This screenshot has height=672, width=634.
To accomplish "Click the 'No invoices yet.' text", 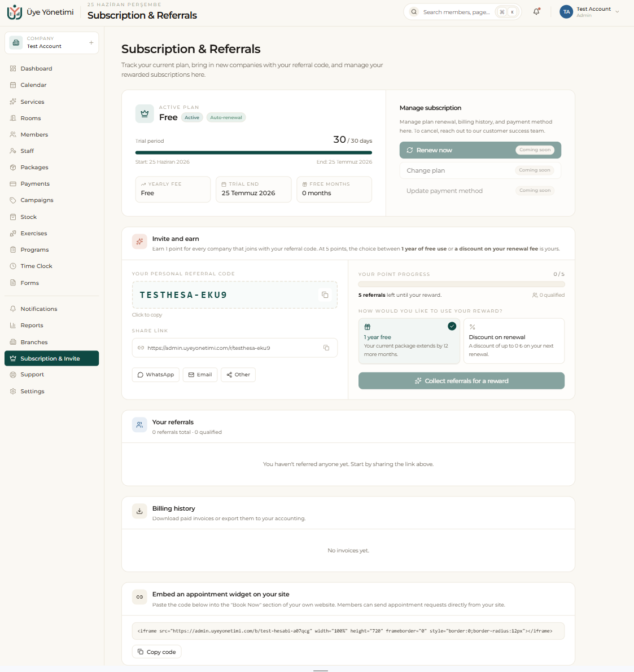I will pos(348,550).
